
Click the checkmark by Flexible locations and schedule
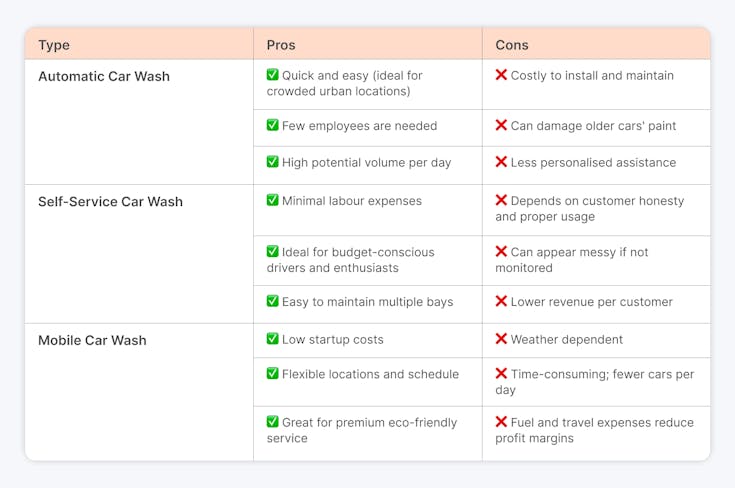click(x=272, y=373)
